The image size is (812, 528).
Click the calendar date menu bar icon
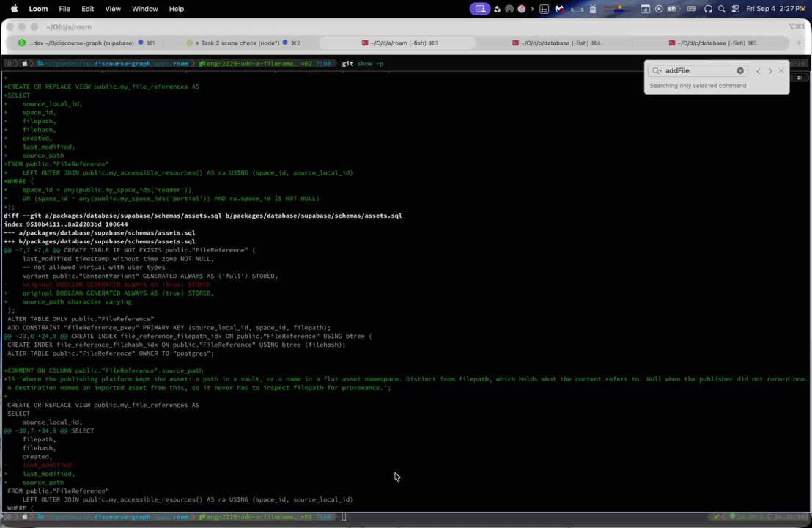click(645, 9)
